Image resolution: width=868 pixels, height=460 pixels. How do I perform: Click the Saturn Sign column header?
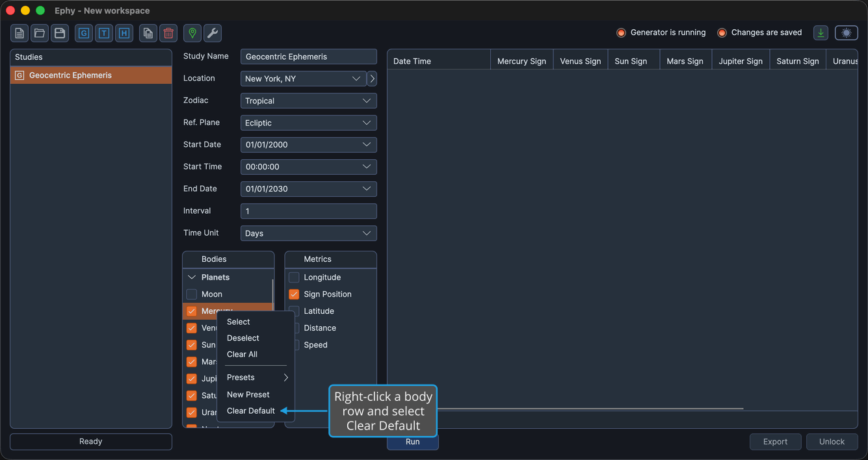pos(798,61)
